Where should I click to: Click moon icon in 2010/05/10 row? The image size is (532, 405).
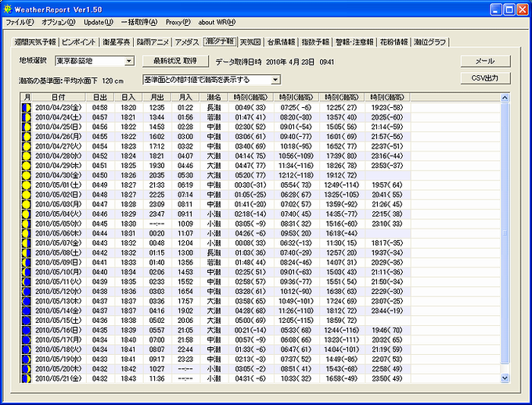[26, 272]
